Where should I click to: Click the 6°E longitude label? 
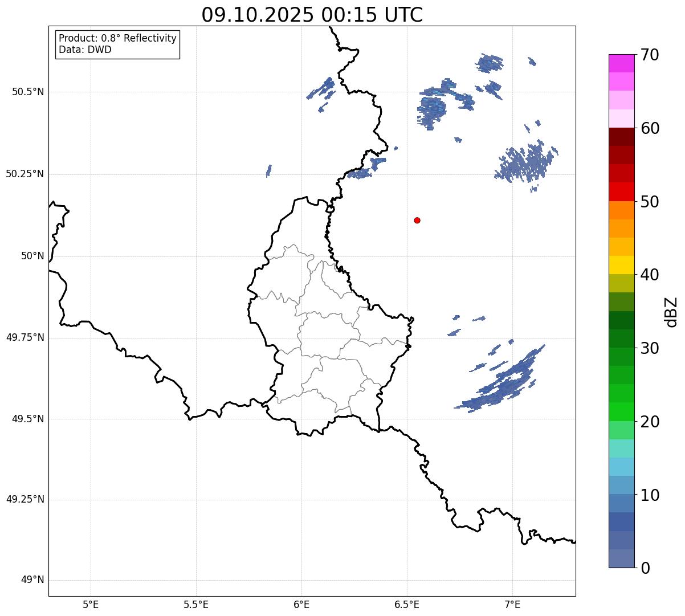pyautogui.click(x=301, y=604)
